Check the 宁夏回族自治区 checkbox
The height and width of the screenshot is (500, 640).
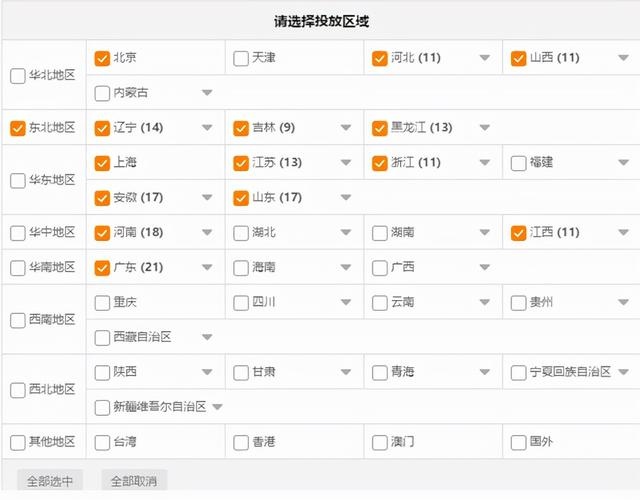[518, 373]
